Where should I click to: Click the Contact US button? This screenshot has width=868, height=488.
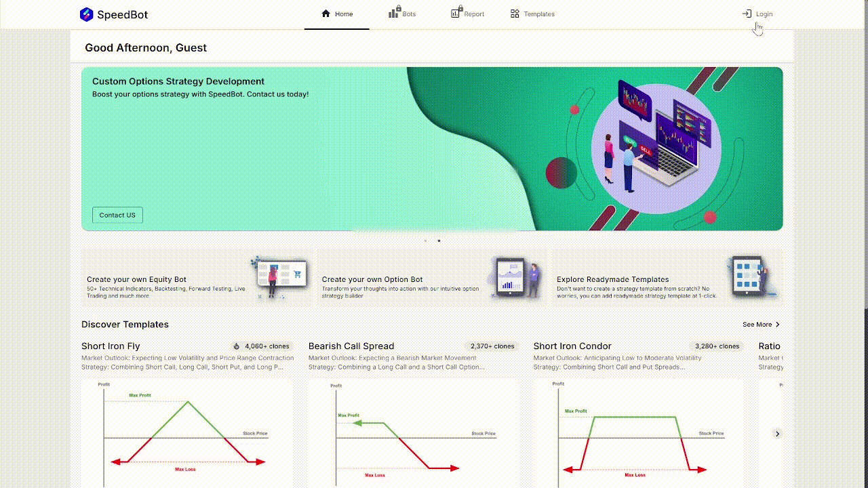click(x=117, y=215)
